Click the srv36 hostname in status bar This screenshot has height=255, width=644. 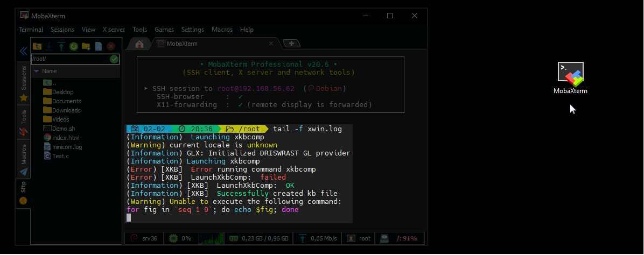point(150,238)
